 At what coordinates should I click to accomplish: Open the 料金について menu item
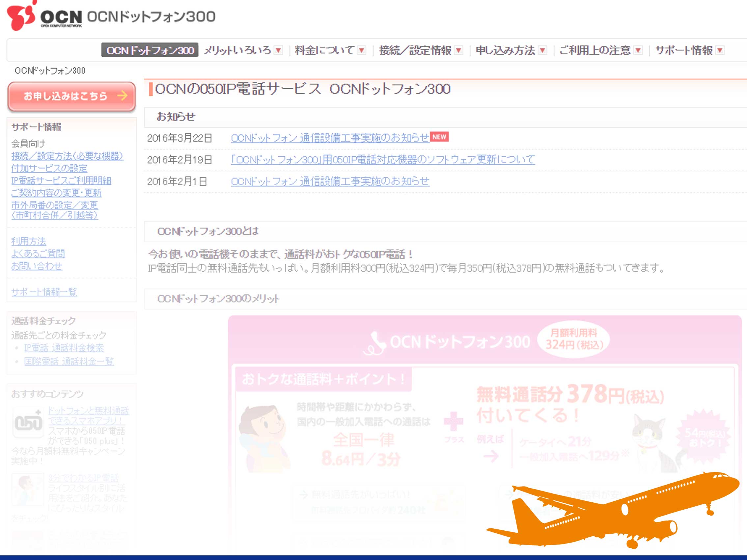pos(325,50)
